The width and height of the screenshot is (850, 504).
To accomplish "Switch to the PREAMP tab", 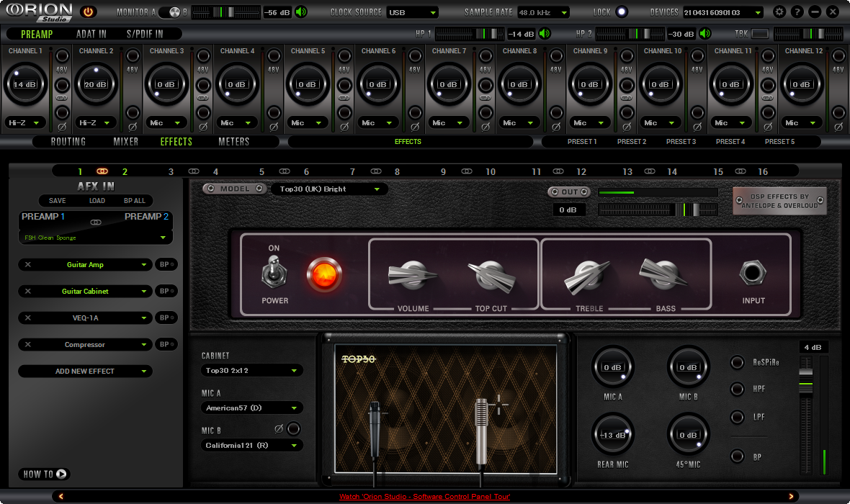I will [x=36, y=34].
